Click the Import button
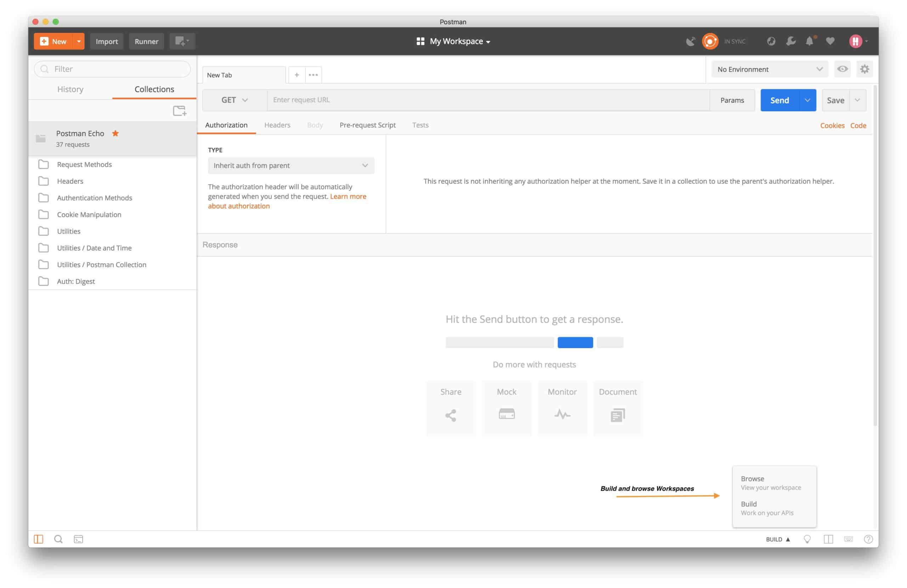The height and width of the screenshot is (588, 907). point(107,41)
